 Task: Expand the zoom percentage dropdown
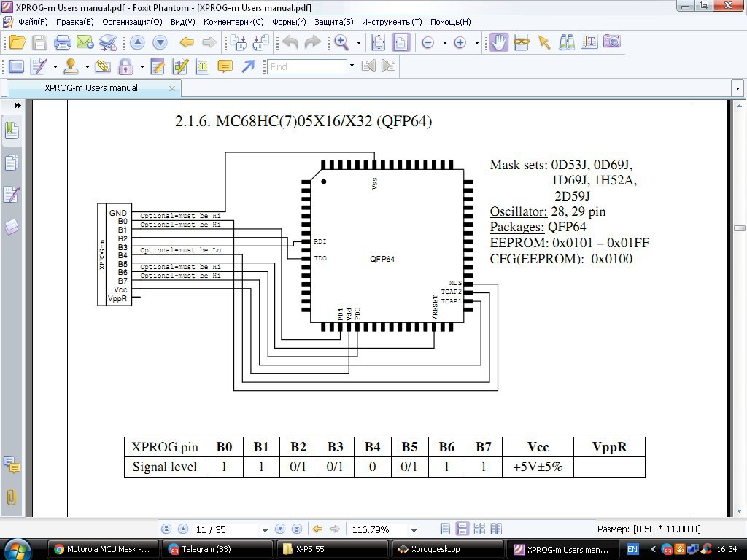click(x=414, y=530)
